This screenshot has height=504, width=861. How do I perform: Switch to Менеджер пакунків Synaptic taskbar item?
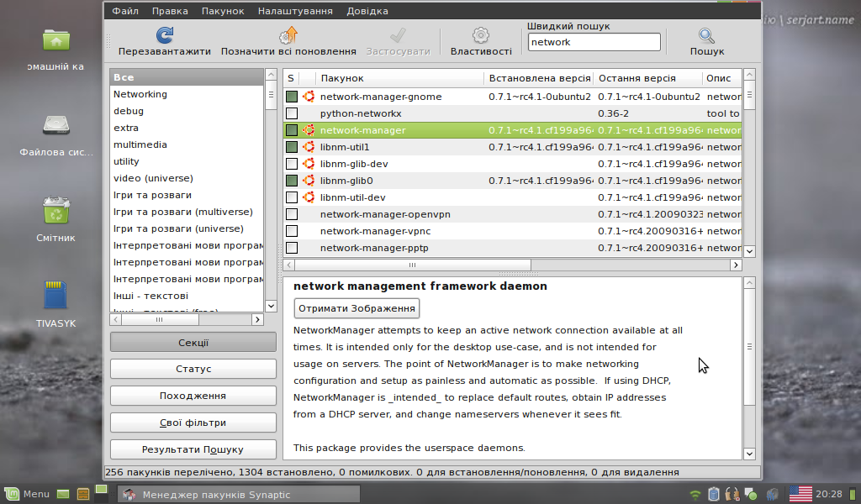(239, 494)
